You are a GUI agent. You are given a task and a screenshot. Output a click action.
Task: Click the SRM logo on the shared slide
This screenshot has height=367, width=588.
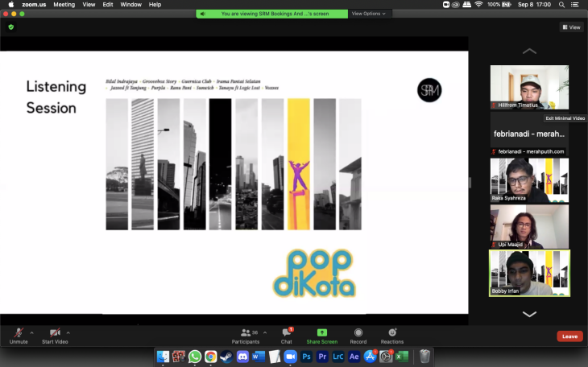429,90
